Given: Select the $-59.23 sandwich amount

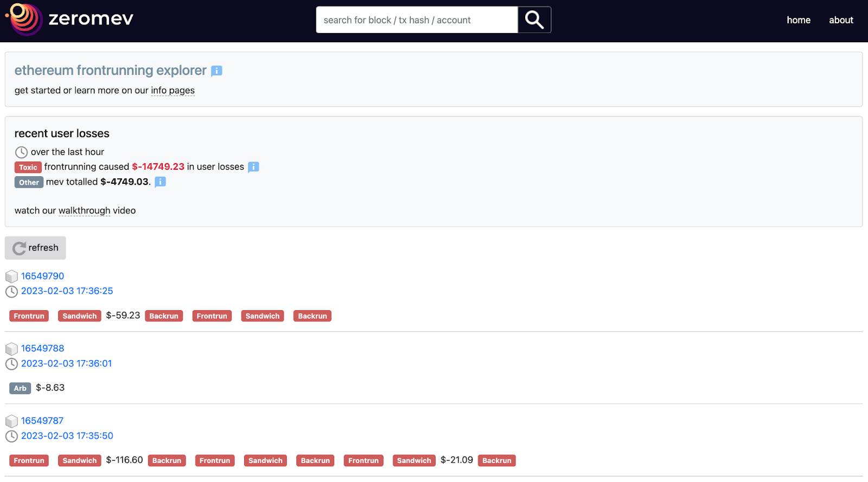Looking at the screenshot, I should 123,316.
